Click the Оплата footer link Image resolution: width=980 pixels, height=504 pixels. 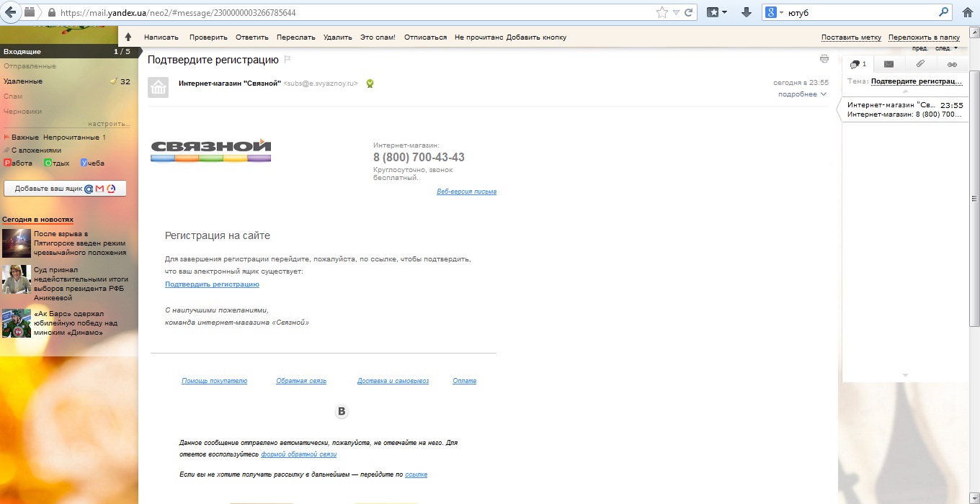(x=464, y=381)
